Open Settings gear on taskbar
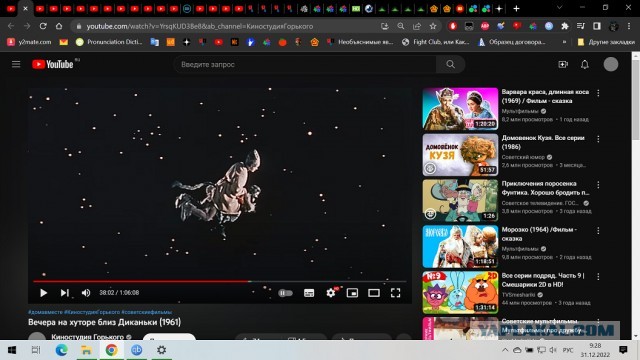 (x=162, y=350)
